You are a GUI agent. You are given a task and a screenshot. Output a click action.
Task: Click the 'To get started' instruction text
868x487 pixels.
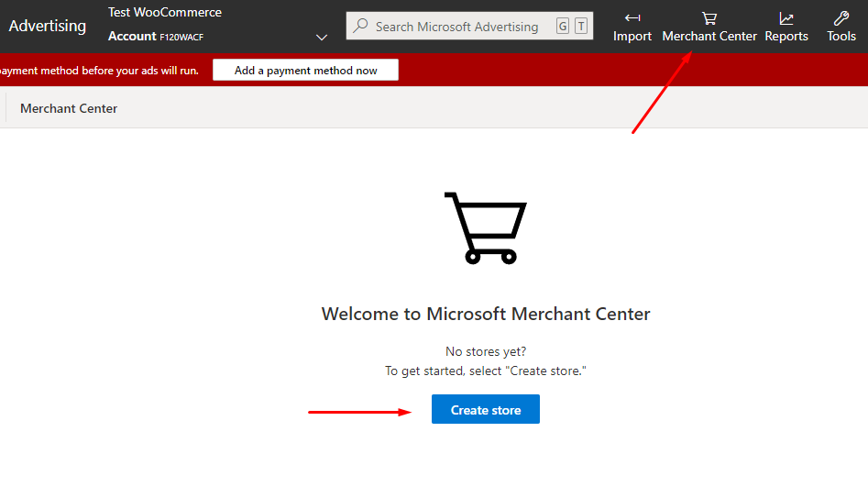[x=486, y=371]
